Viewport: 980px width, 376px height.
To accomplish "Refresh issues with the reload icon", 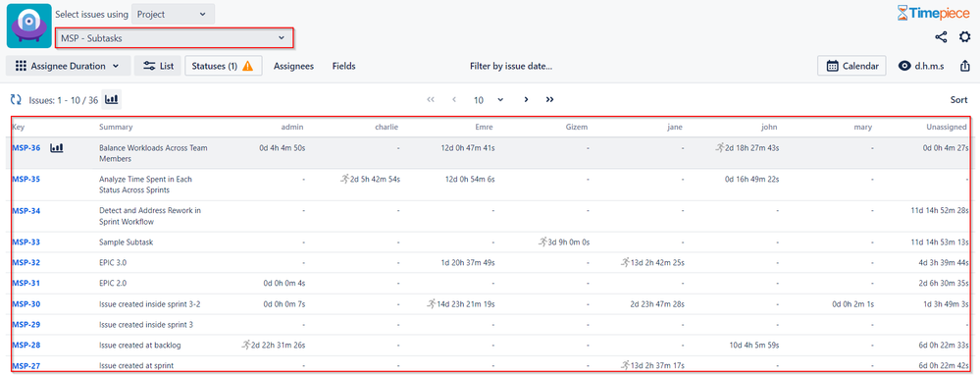I will [16, 99].
